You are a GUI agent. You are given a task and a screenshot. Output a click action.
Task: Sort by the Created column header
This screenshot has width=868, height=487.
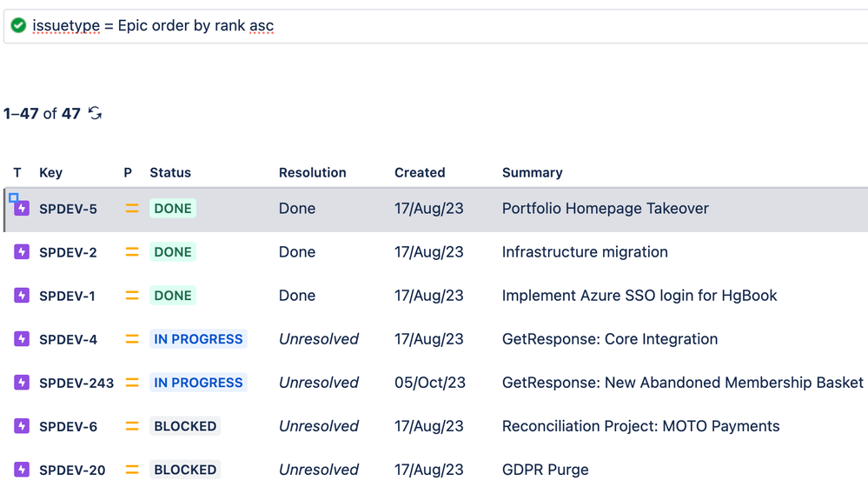coord(420,173)
